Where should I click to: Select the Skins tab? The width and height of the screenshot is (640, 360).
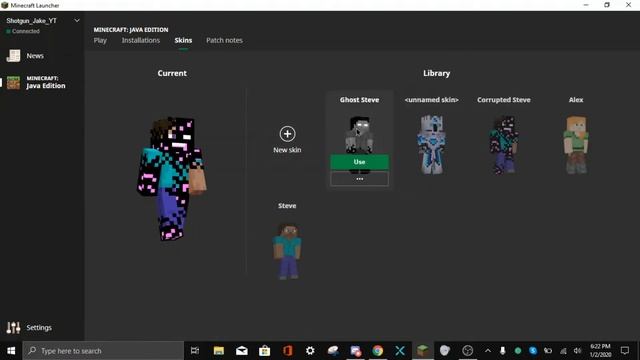pyautogui.click(x=183, y=40)
